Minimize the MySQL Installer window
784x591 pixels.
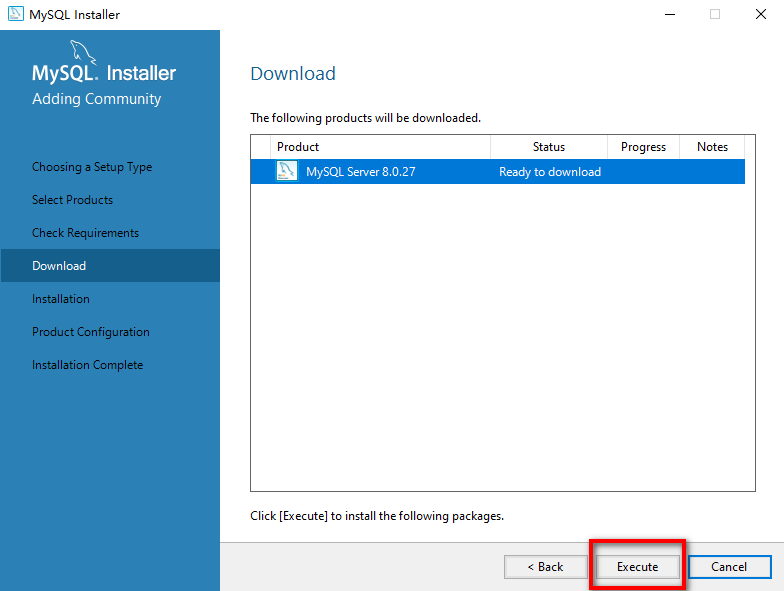pyautogui.click(x=670, y=14)
